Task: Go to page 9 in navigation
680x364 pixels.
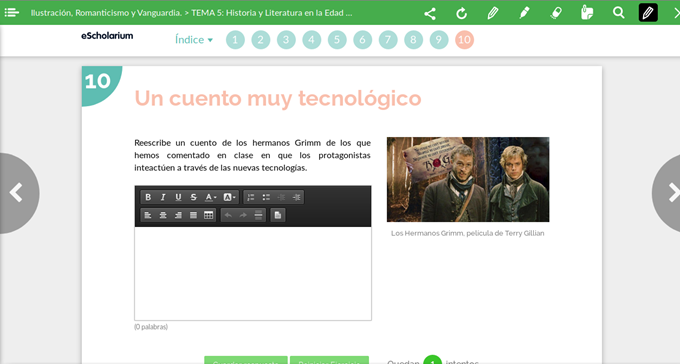Action: pos(439,40)
